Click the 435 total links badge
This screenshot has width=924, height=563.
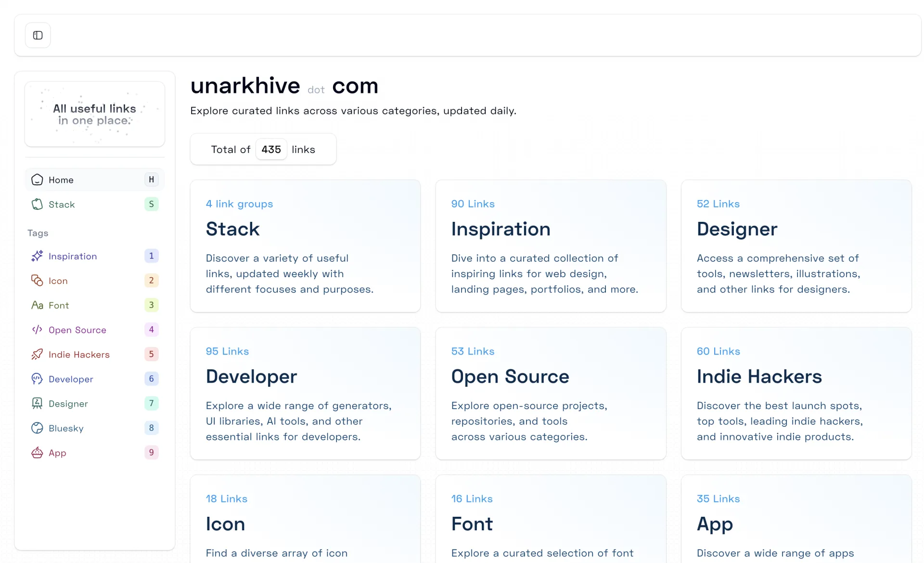tap(271, 150)
